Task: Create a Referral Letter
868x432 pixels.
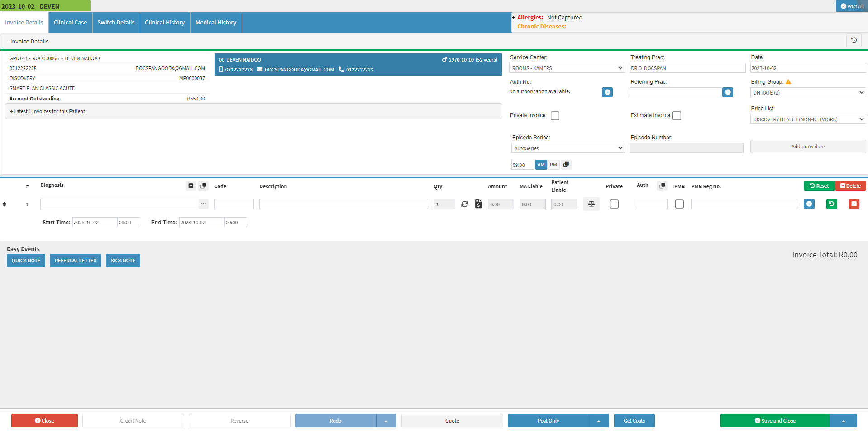Action: click(76, 261)
